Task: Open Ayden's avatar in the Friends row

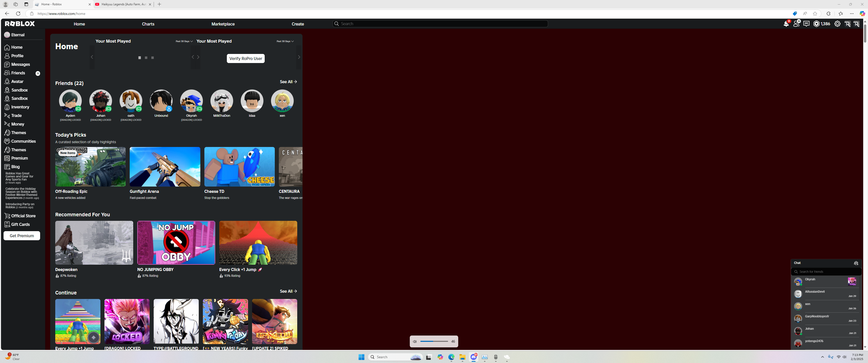Action: [70, 101]
